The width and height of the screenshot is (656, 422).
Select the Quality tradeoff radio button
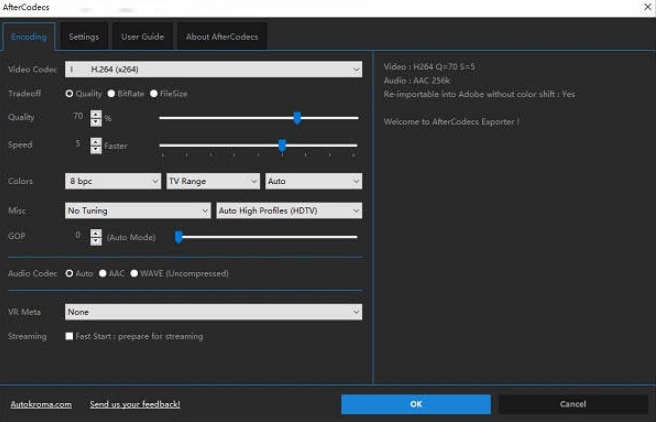(x=70, y=93)
